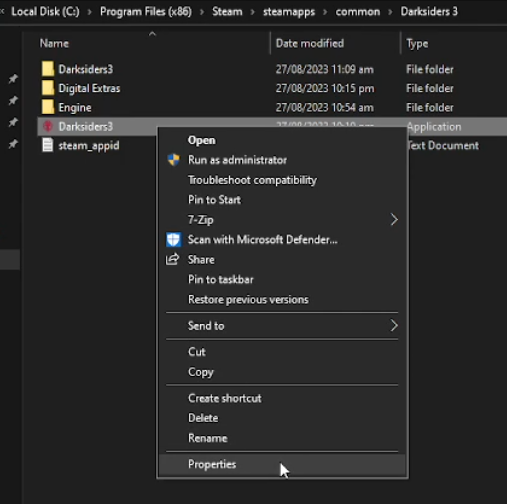Click the breadcrumb chevron after common
This screenshot has width=507, height=504.
click(390, 12)
